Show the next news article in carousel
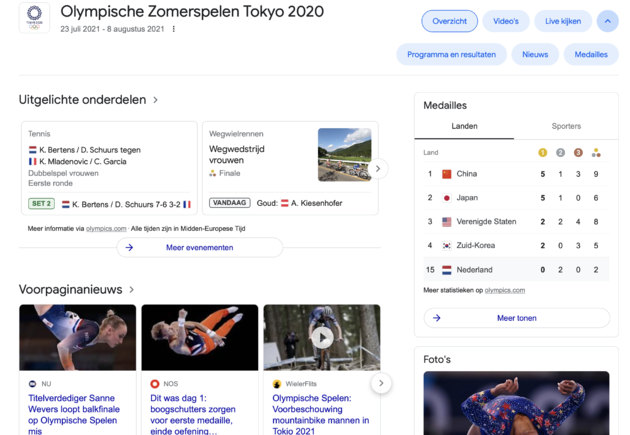Viewport: 630px width, 435px height. tap(381, 383)
